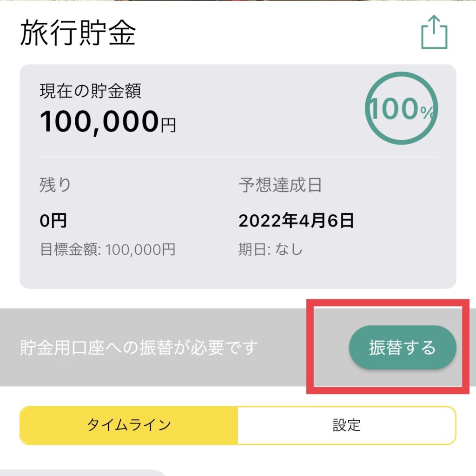The width and height of the screenshot is (476, 476).
Task: Click the 100% progress circle
Action: point(401,108)
